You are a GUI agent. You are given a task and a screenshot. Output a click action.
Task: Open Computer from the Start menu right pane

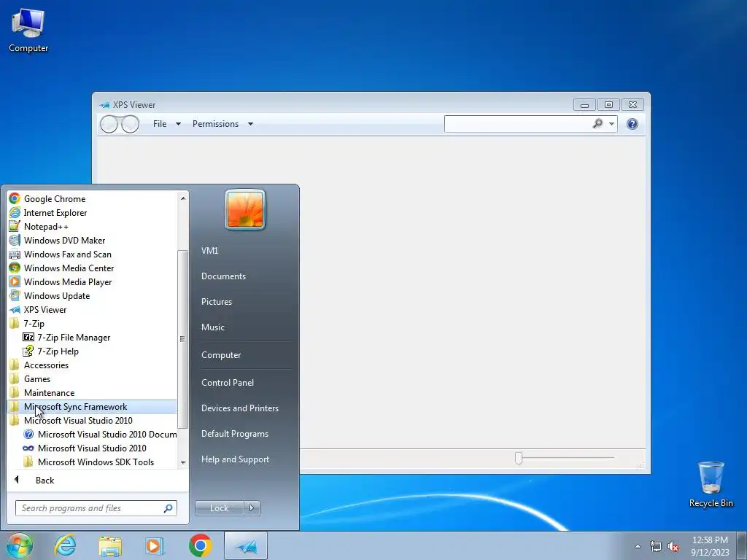(x=221, y=355)
